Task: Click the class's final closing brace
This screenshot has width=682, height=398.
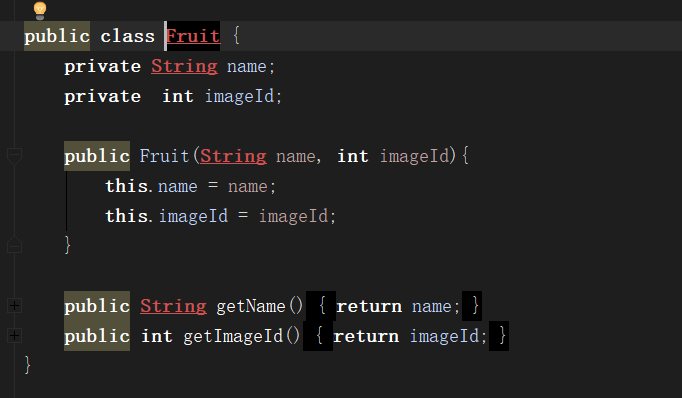Action: (27, 365)
